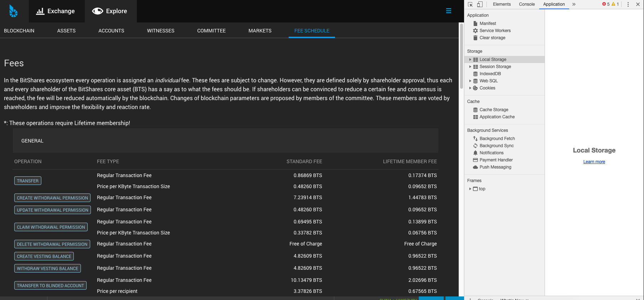Select the Service Workers item label
This screenshot has height=300, width=644.
tap(495, 31)
